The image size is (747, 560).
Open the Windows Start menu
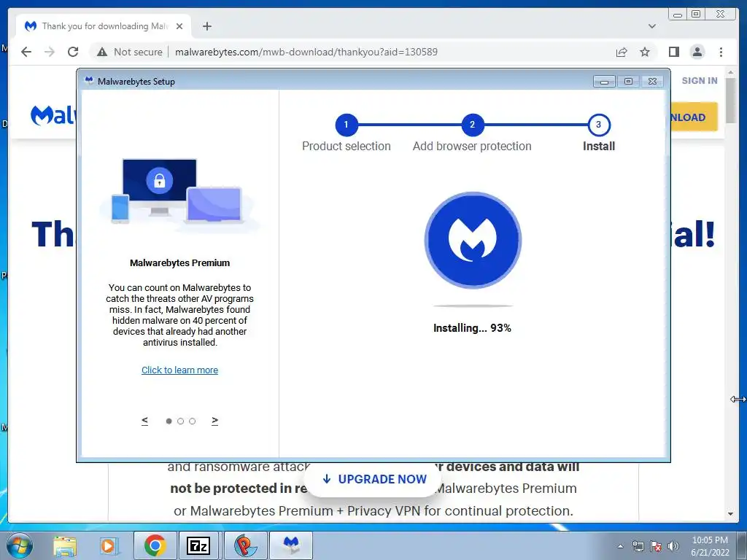click(x=20, y=545)
